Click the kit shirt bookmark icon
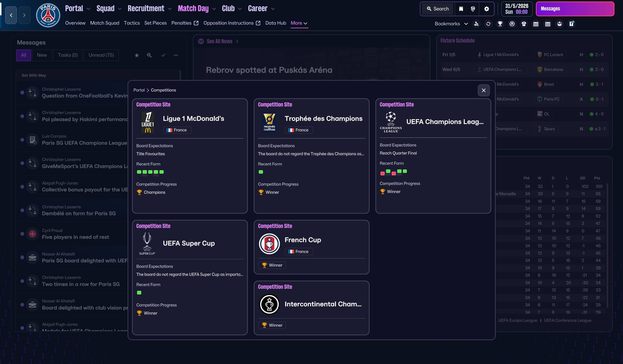623x364 pixels. pos(524,24)
